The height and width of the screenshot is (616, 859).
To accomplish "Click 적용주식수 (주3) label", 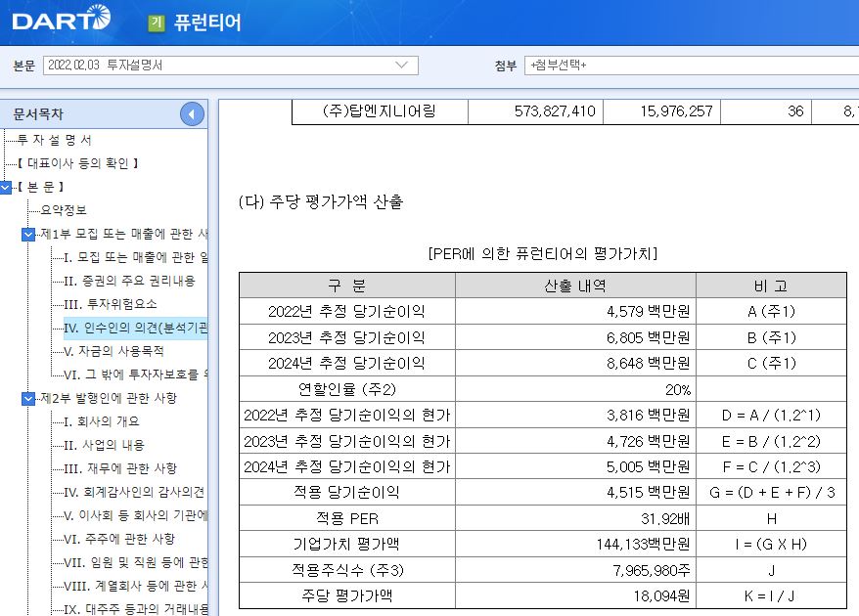I will pyautogui.click(x=347, y=571).
